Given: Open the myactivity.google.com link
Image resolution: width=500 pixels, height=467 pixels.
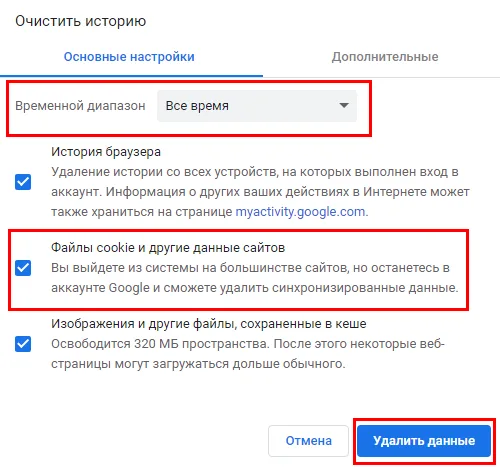Looking at the screenshot, I should click(300, 212).
